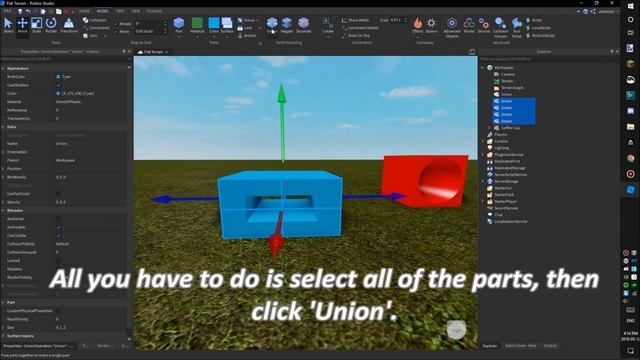Image resolution: width=640 pixels, height=360 pixels.
Task: Collapse the Data properties section
Action: pos(3,127)
